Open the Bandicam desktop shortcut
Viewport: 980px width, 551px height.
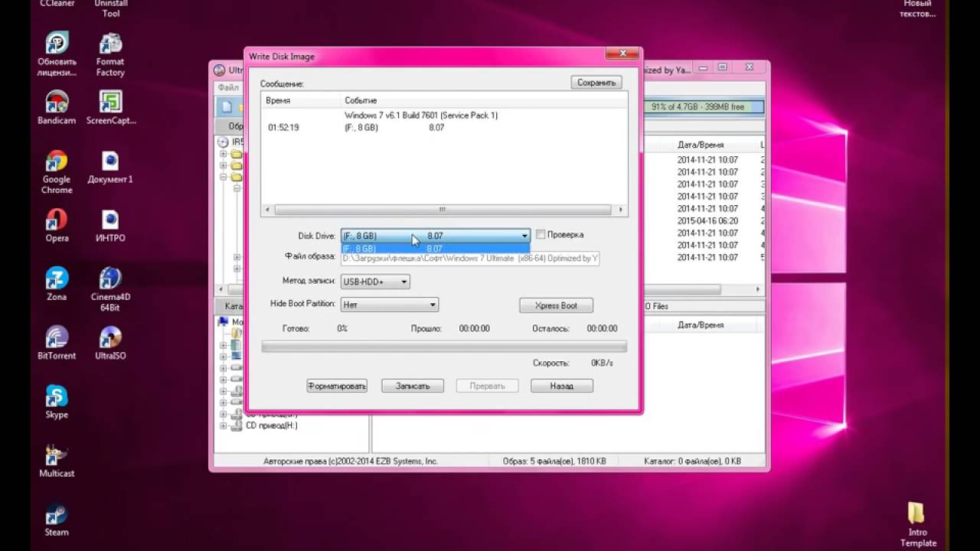pyautogui.click(x=57, y=108)
